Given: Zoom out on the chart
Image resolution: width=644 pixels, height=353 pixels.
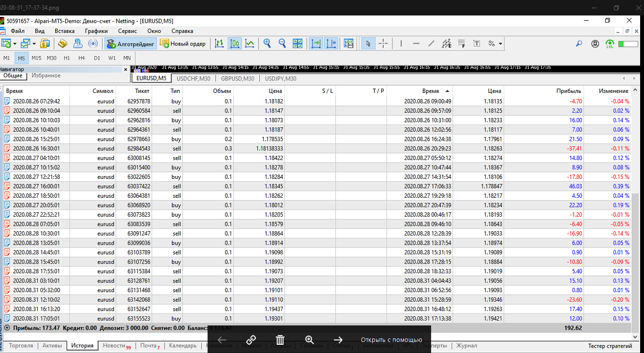Looking at the screenshot, I should click(x=282, y=44).
